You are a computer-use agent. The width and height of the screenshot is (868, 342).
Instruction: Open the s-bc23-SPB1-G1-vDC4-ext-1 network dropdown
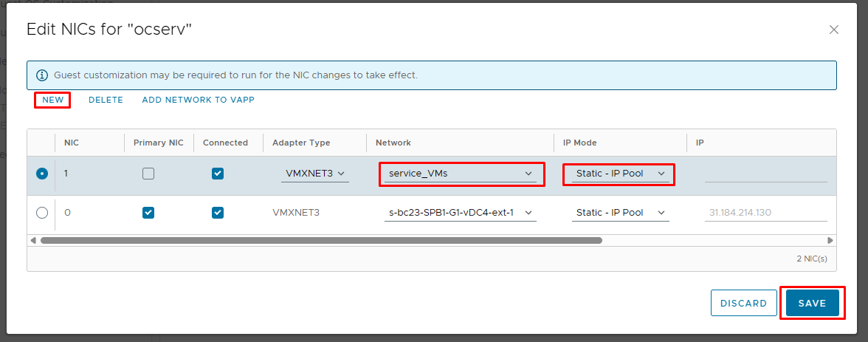pyautogui.click(x=461, y=212)
